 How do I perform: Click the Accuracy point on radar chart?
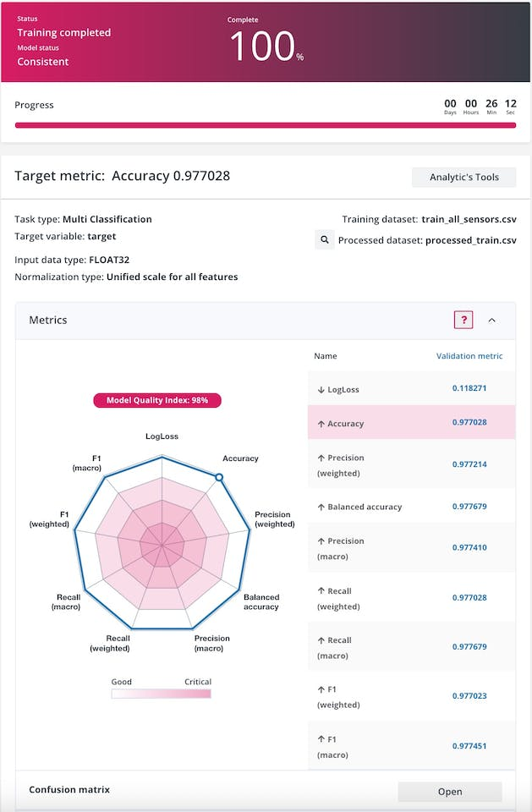coord(219,478)
